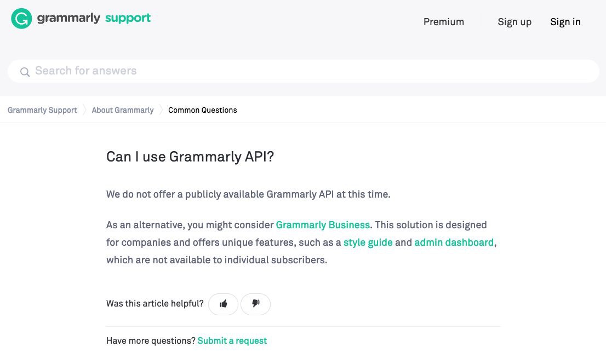The width and height of the screenshot is (606, 364).
Task: Click Submit a request
Action: [x=232, y=340]
